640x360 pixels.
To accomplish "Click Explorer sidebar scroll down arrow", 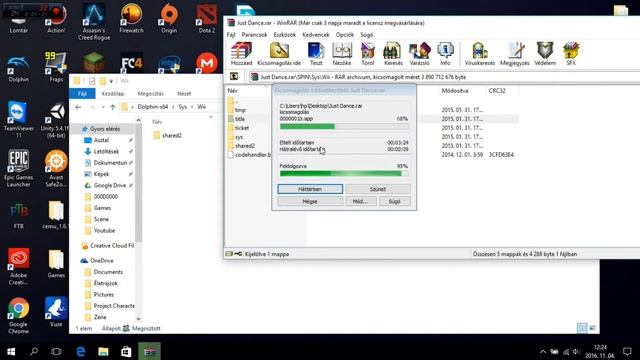I will click(x=138, y=319).
